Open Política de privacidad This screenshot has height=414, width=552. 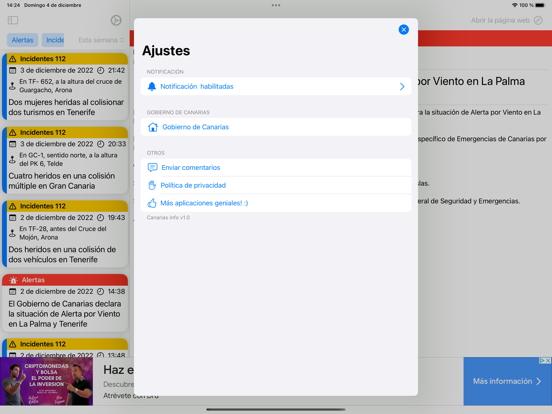click(x=276, y=185)
